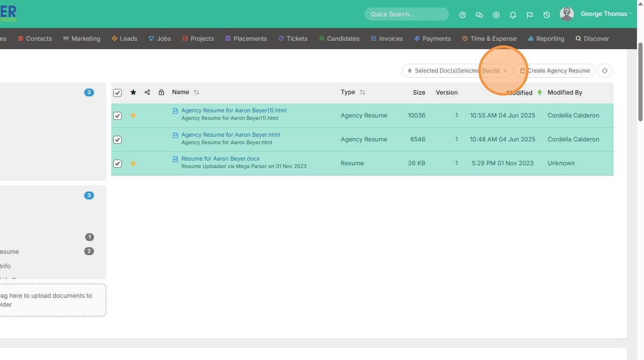Uncheck the select all documents checkbox
644x360 pixels.
tap(117, 93)
